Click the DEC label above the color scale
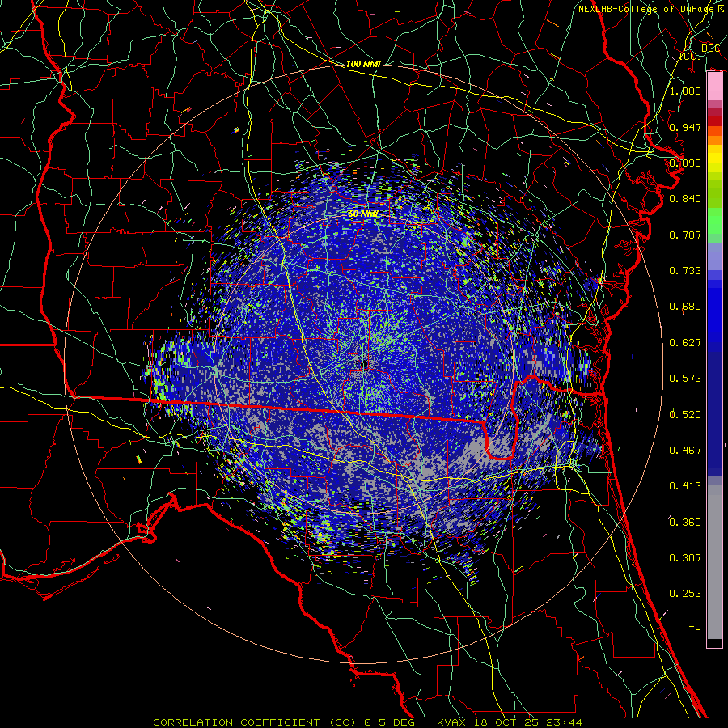This screenshot has height=728, width=728. [710, 49]
